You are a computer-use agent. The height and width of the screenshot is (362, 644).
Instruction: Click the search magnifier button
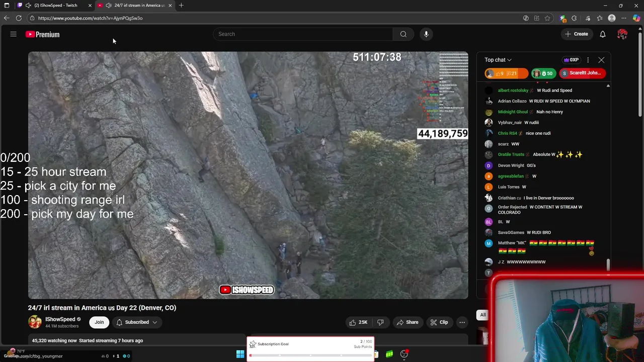click(403, 34)
